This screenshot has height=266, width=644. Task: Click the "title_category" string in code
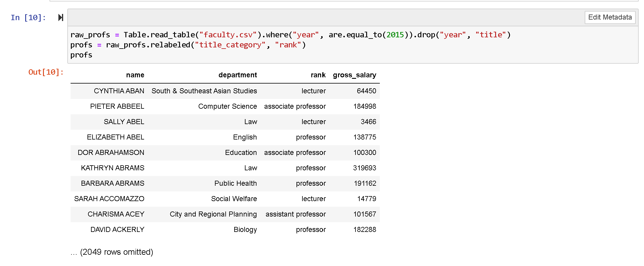(230, 45)
